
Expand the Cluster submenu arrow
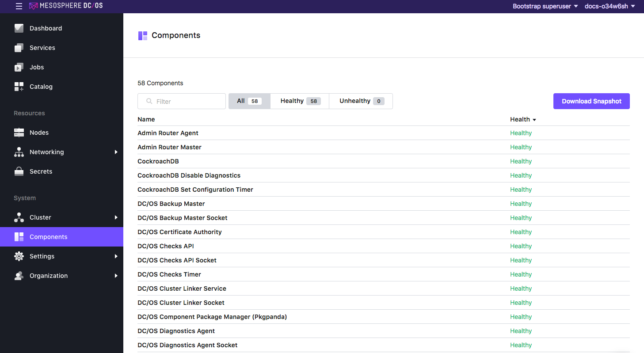116,217
